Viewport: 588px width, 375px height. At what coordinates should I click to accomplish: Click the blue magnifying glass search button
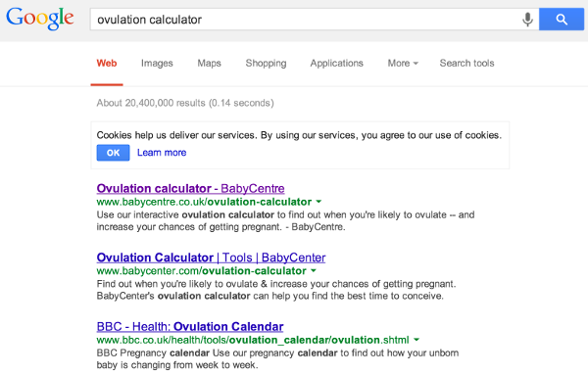coord(562,20)
